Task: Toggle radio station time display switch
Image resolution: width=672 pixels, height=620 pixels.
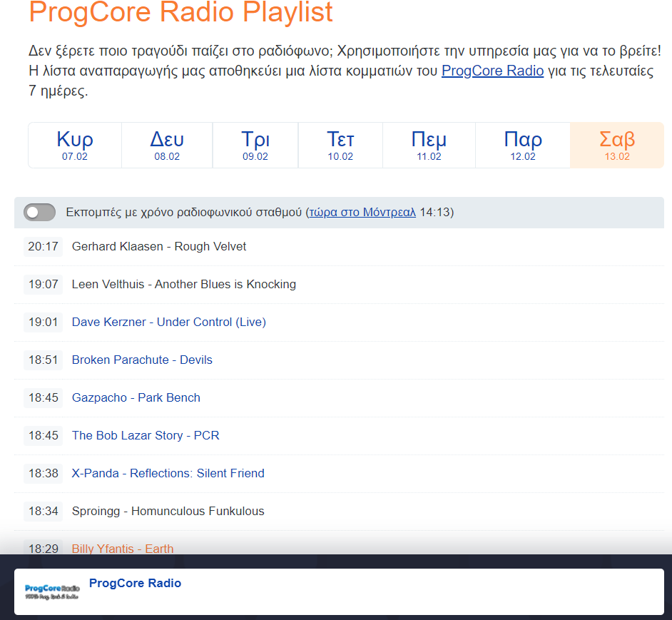Action: [39, 213]
